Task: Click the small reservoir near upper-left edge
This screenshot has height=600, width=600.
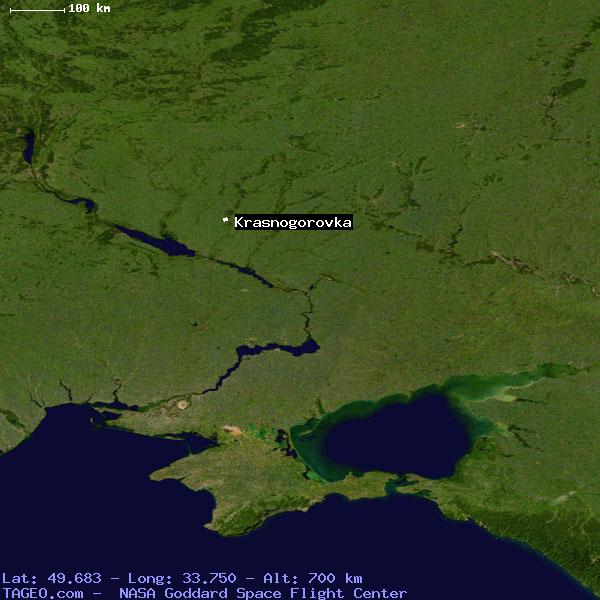Action: (x=29, y=150)
